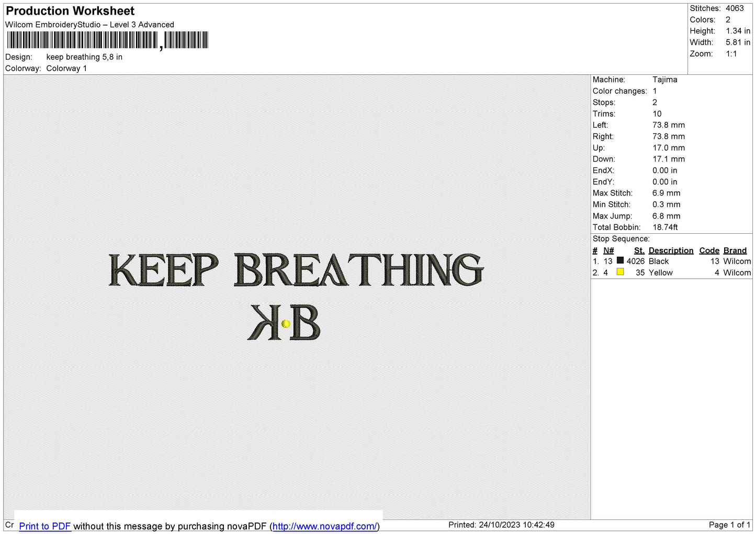
Task: Click the Machine value Tajima
Action: pyautogui.click(x=665, y=79)
